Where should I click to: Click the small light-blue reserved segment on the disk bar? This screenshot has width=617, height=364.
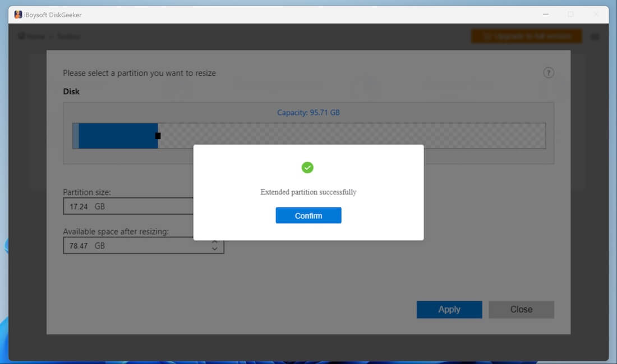[x=76, y=136]
